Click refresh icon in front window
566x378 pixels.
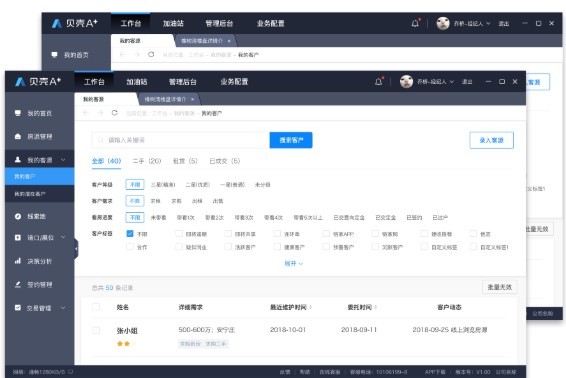114,113
